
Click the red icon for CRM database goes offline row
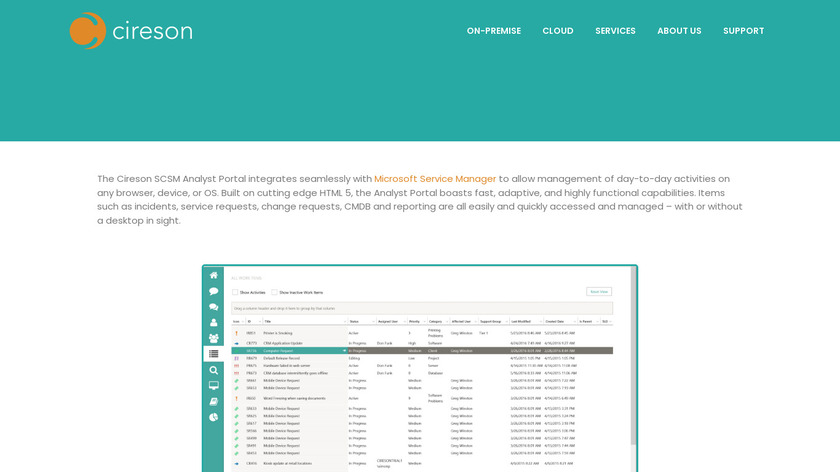point(236,373)
